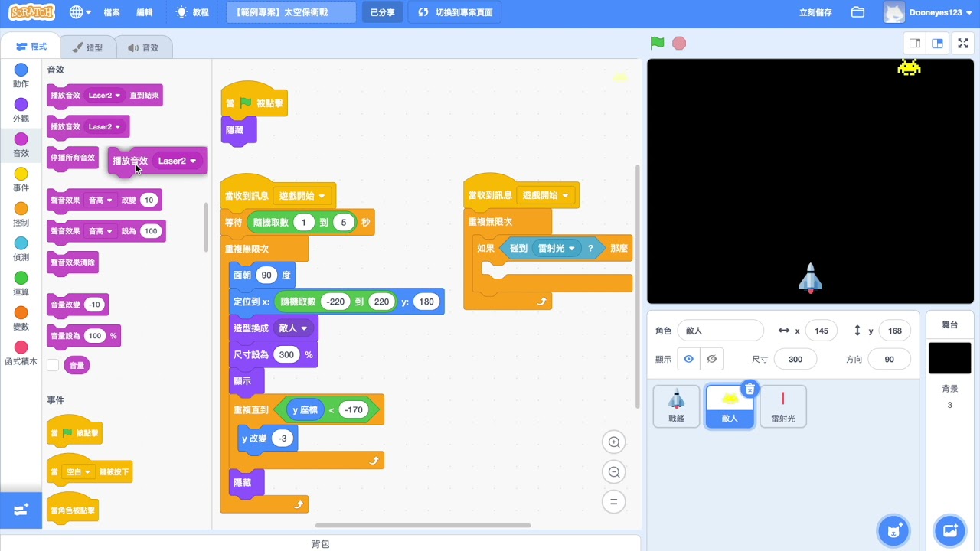Click the green flag to start
The width and height of the screenshot is (980, 551).
click(x=657, y=43)
